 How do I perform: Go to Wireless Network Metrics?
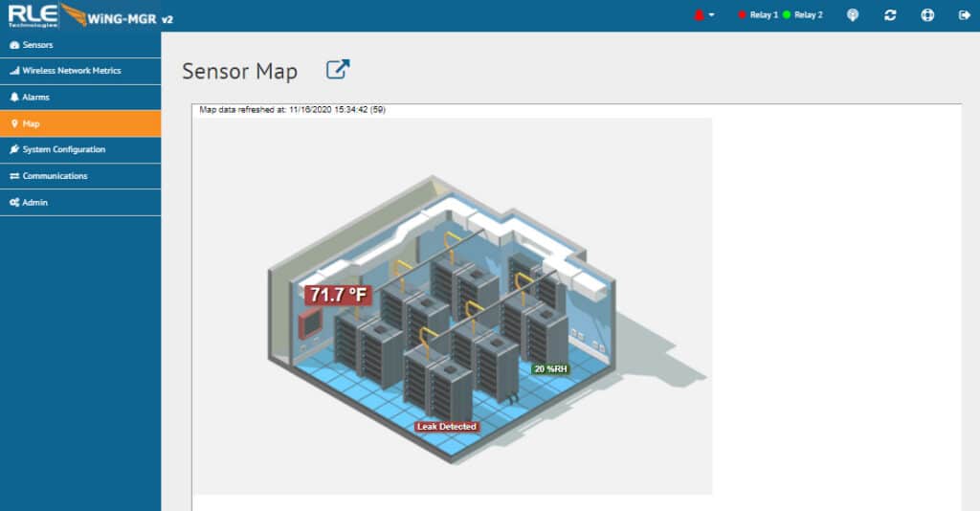click(x=71, y=71)
